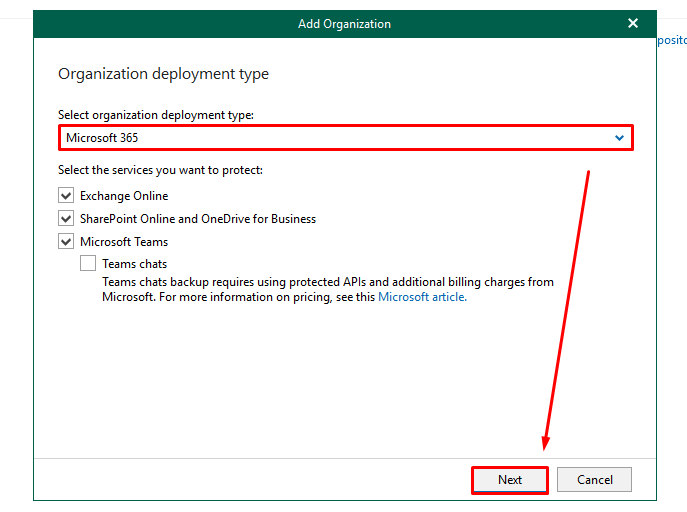Uncheck SharePoint Online and OneDrive checkbox
Image resolution: width=687 pixels, height=512 pixels.
point(66,218)
